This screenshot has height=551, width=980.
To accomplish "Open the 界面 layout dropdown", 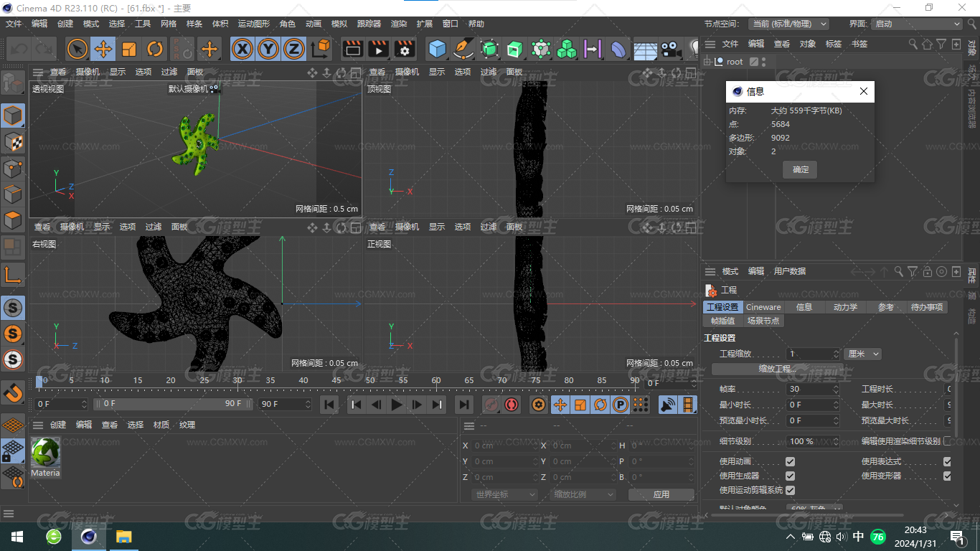I will pos(917,24).
